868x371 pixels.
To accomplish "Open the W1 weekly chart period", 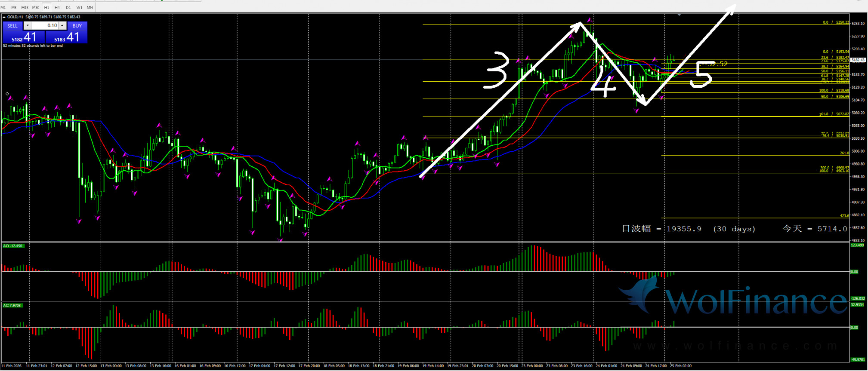I will tap(79, 7).
